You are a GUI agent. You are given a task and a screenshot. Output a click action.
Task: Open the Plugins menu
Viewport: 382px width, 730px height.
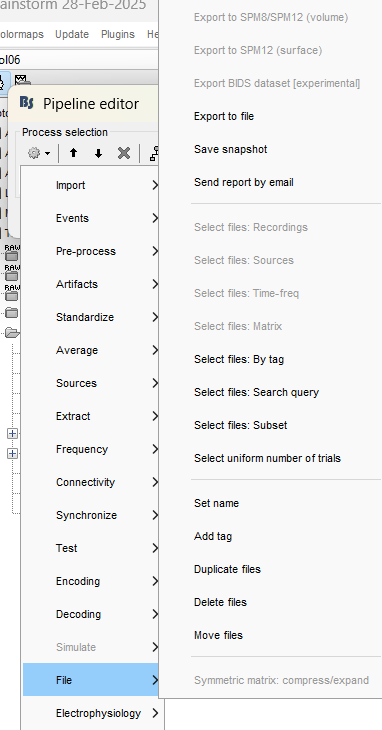pos(118,34)
